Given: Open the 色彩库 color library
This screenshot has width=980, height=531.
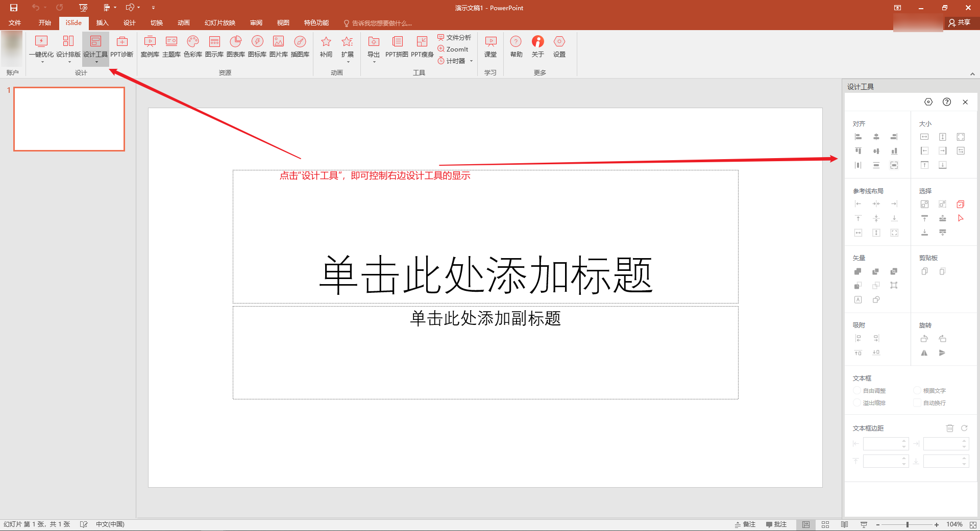Looking at the screenshot, I should pos(193,48).
